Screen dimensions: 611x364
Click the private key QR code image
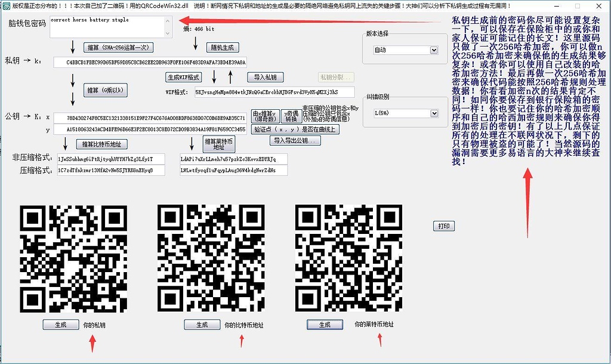[x=73, y=259]
